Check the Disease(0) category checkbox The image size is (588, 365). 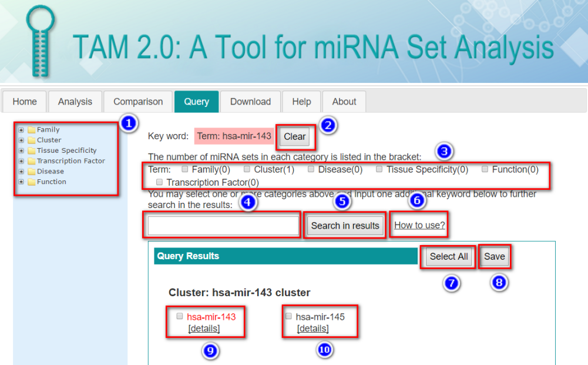click(311, 169)
